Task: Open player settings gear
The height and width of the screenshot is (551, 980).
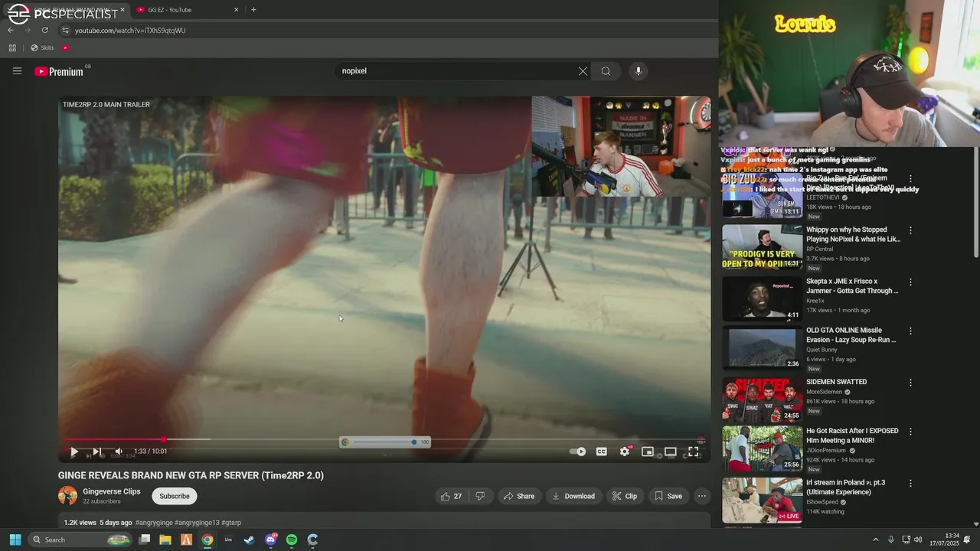Action: click(625, 452)
